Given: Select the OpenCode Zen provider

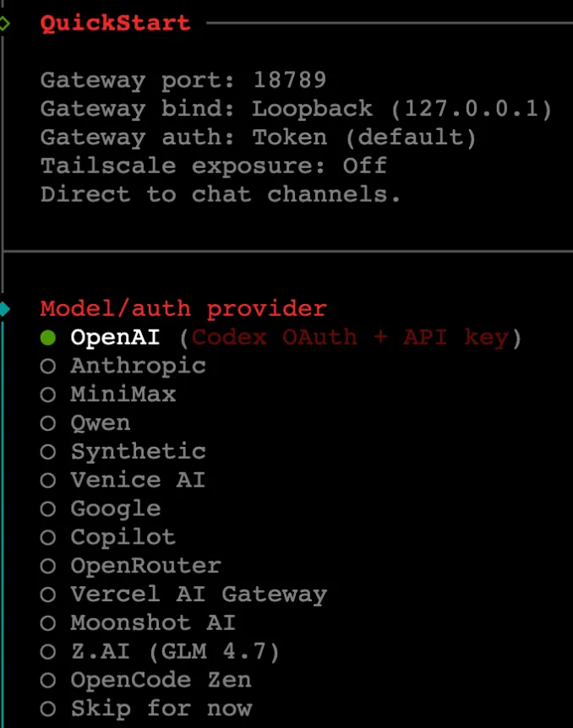Looking at the screenshot, I should (x=48, y=680).
